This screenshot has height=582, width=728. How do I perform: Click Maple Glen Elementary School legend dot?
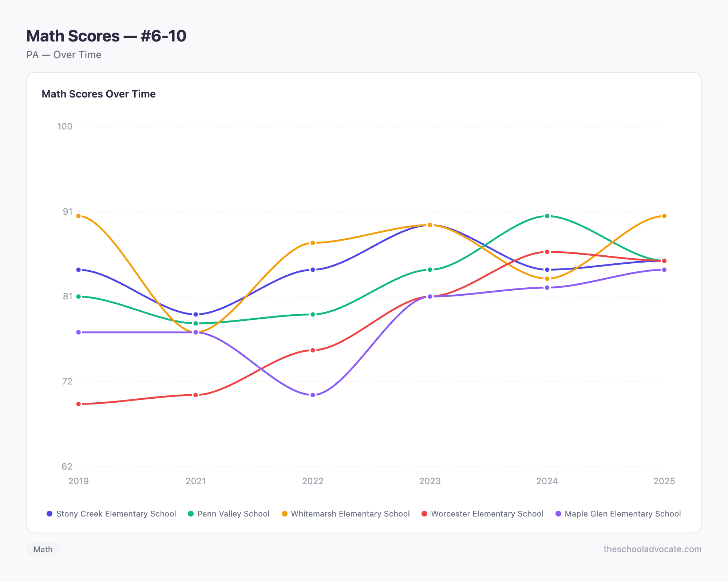558,514
